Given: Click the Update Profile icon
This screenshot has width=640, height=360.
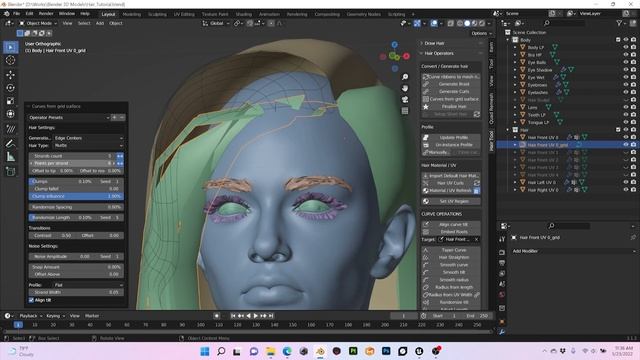Looking at the screenshot, I should coord(426,138).
